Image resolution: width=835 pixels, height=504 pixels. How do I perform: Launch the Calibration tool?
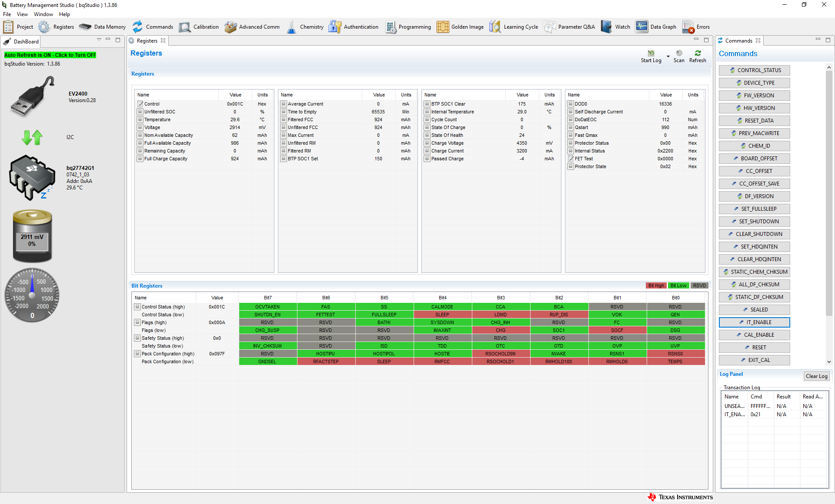pyautogui.click(x=199, y=27)
